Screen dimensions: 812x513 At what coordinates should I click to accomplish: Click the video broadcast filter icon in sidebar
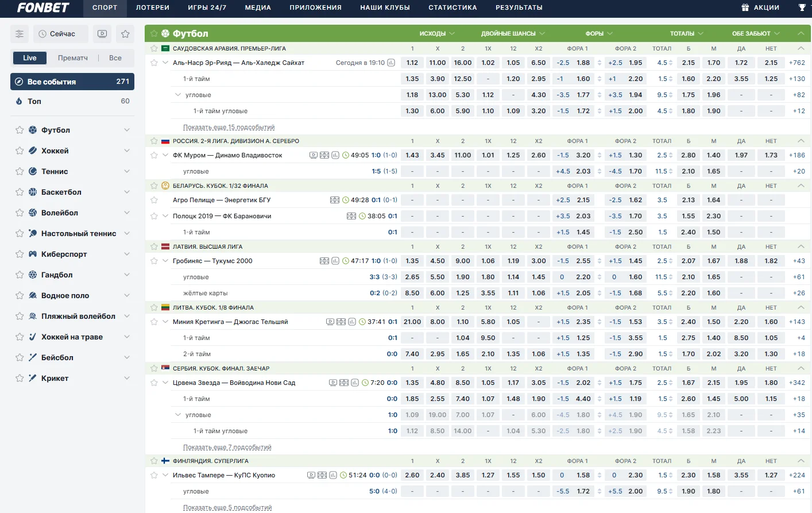102,34
